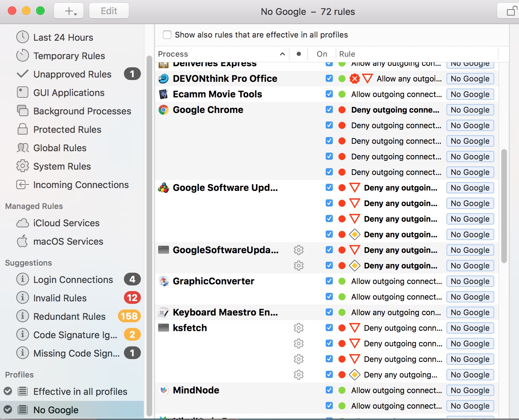Select the Google Software Update icon
This screenshot has width=519, height=420.
pyautogui.click(x=163, y=188)
